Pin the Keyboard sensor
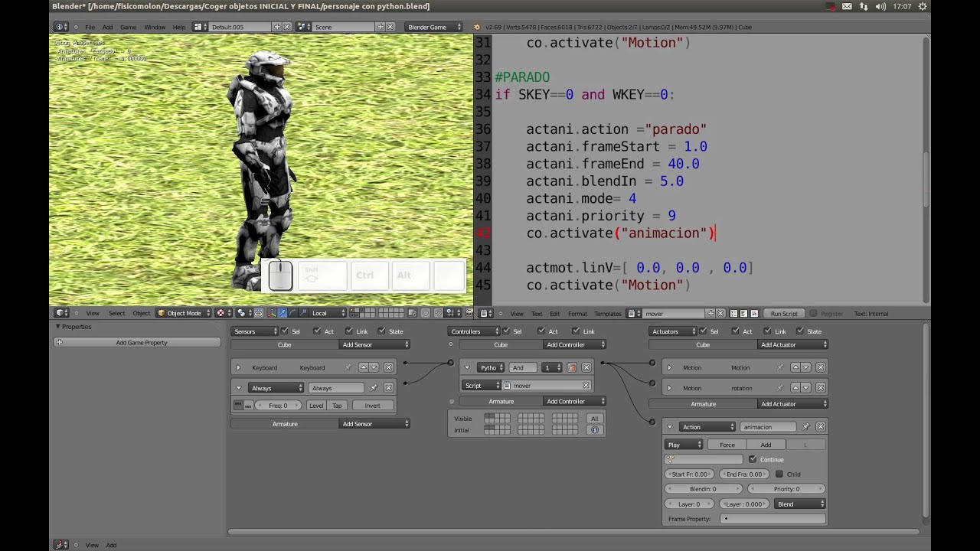980x551 pixels. coord(348,367)
